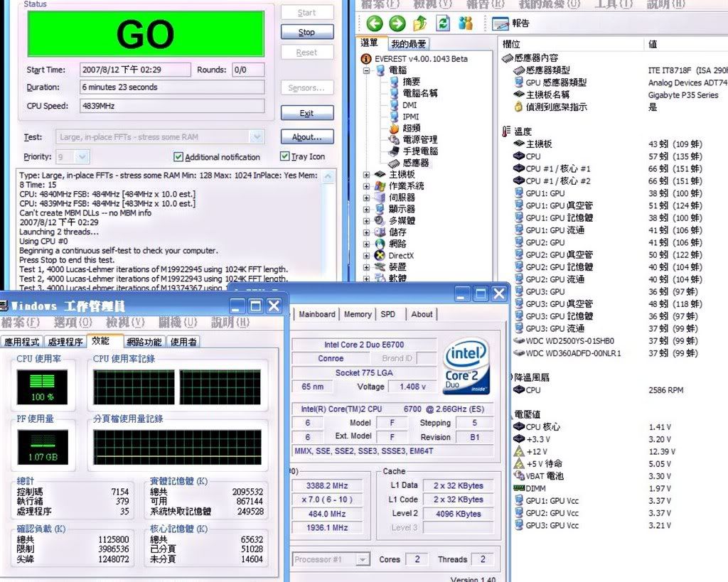Open the 報告 report tool in EVEREST
728x582 pixels.
point(510,23)
